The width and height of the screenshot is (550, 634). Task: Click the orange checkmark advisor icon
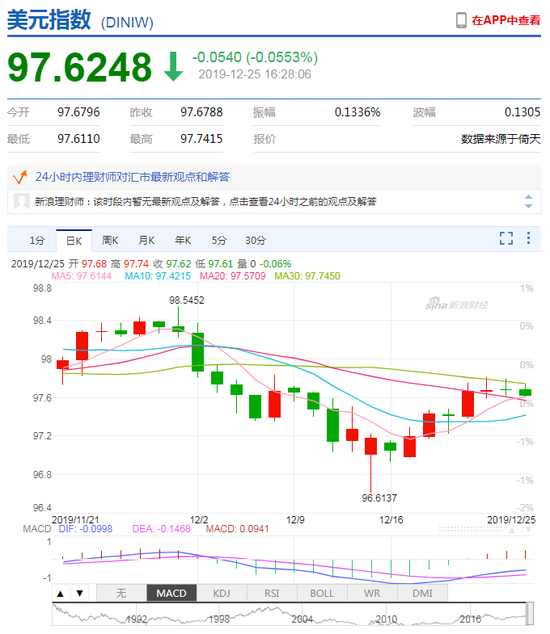(20, 177)
